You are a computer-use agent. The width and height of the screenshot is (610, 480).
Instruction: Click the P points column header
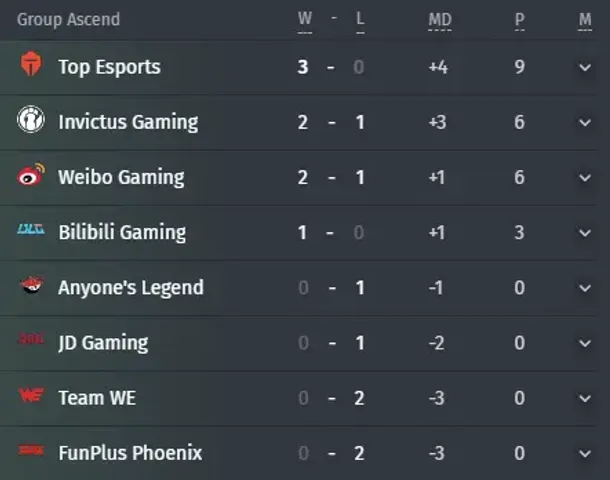coord(520,20)
